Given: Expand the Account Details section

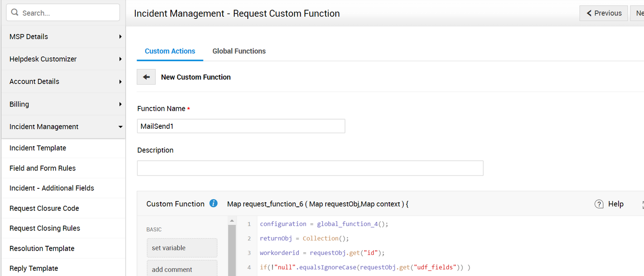Looking at the screenshot, I should (63, 81).
